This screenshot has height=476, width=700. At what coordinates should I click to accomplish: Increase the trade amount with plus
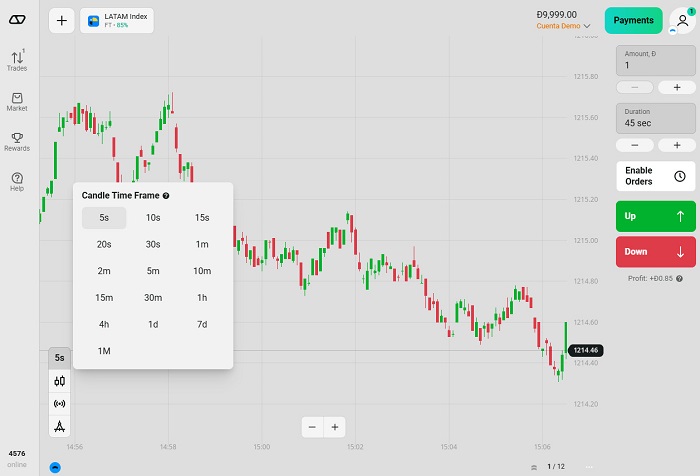coord(677,87)
